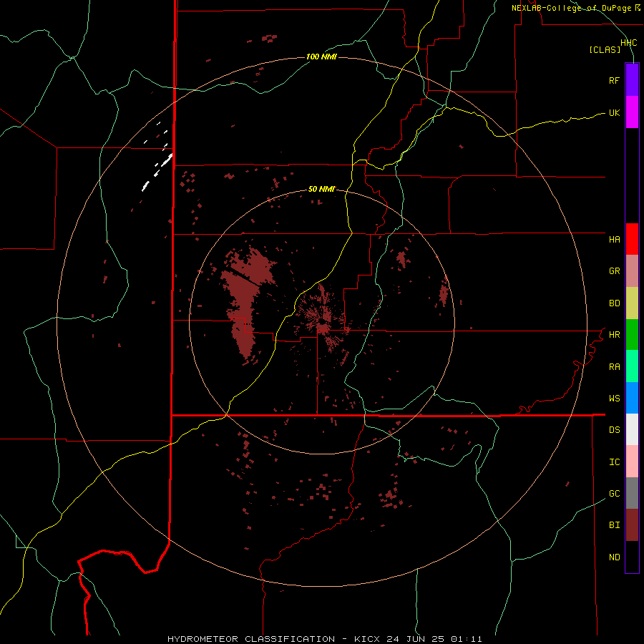Click the IC legend label
This screenshot has height=644, width=644.
click(614, 462)
